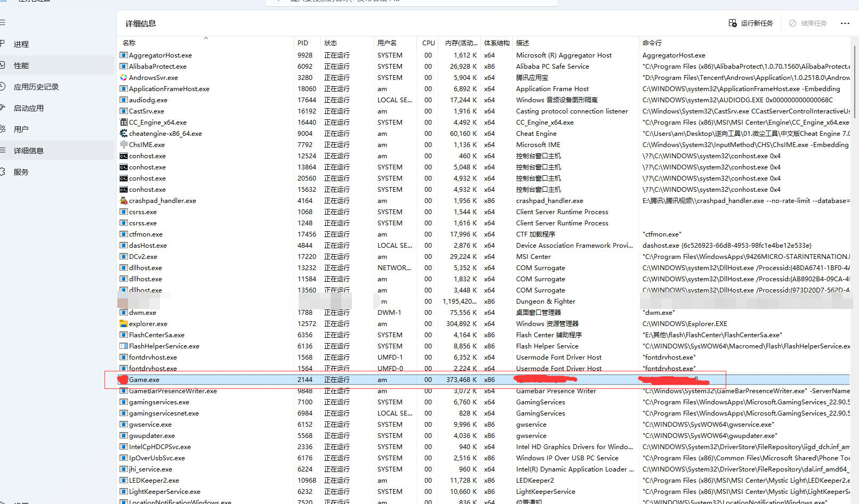The width and height of the screenshot is (859, 504).
Task: Click PID 1068 of csrss.exe
Action: point(305,212)
